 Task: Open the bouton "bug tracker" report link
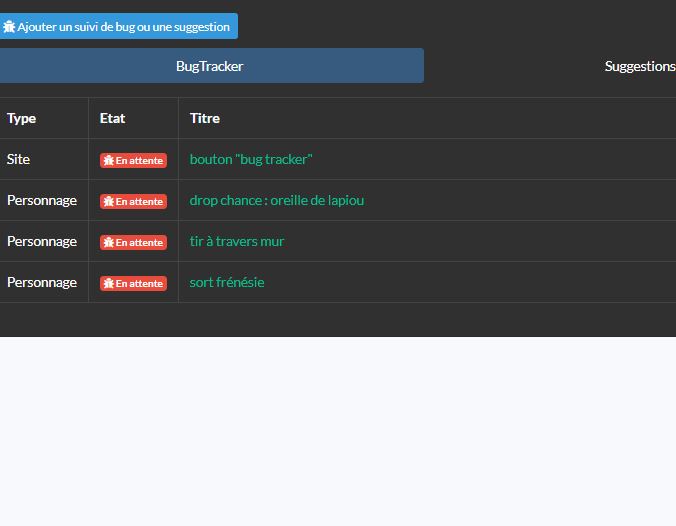pos(251,160)
